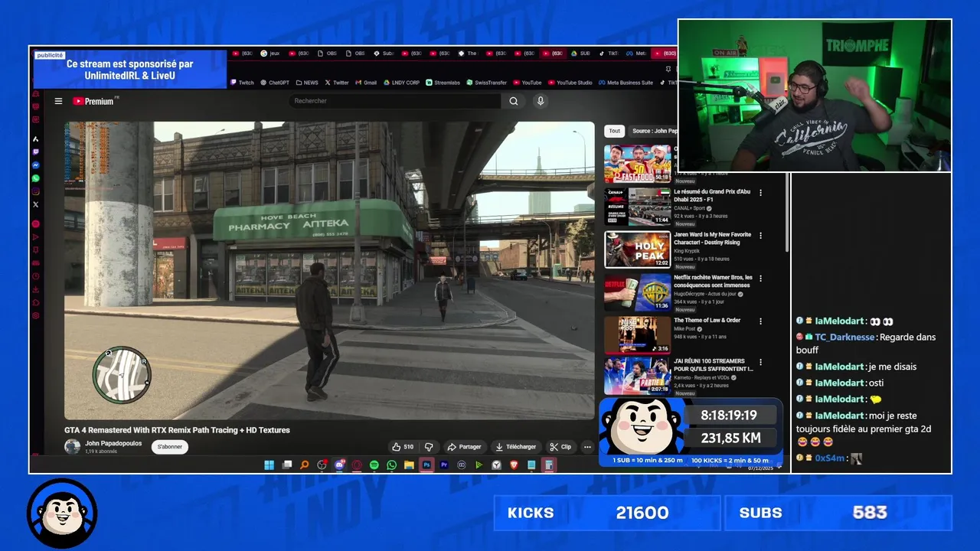Open options menu for Netflix video
Viewport: 980px width, 551px height.
click(760, 279)
